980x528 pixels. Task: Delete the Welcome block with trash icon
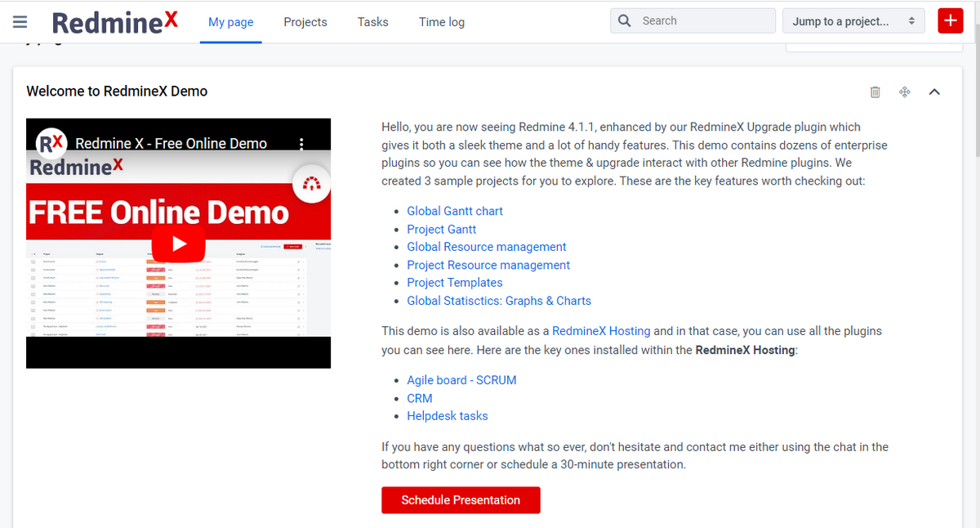[x=875, y=92]
